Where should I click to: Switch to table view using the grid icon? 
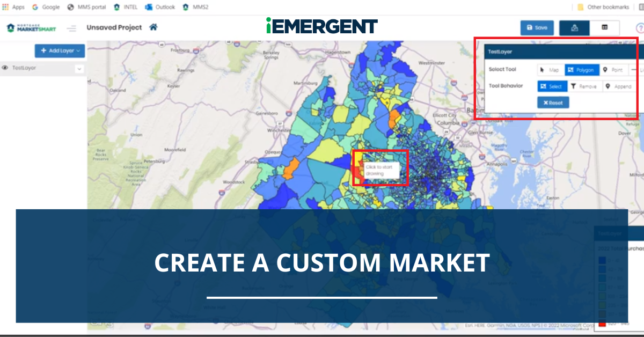pyautogui.click(x=605, y=27)
